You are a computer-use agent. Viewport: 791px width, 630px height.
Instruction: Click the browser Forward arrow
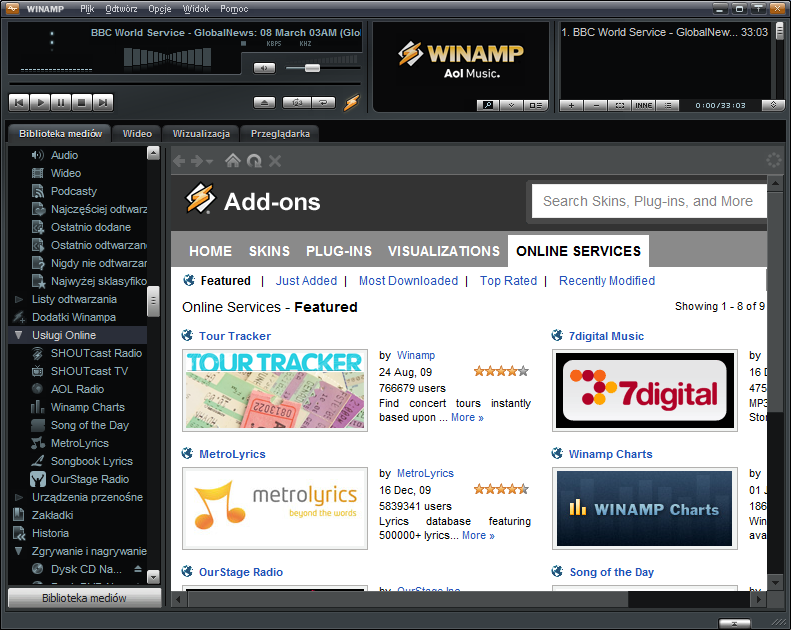pyautogui.click(x=197, y=161)
